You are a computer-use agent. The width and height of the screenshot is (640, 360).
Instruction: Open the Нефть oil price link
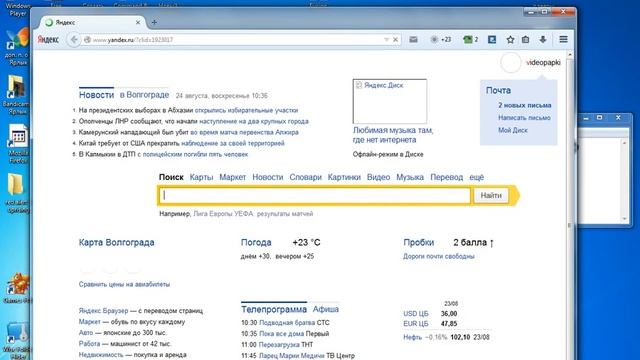pos(412,337)
